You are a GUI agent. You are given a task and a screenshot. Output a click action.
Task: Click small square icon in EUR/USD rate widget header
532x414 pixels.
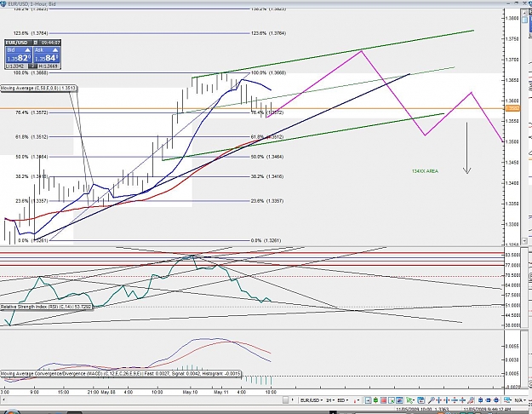pos(35,43)
